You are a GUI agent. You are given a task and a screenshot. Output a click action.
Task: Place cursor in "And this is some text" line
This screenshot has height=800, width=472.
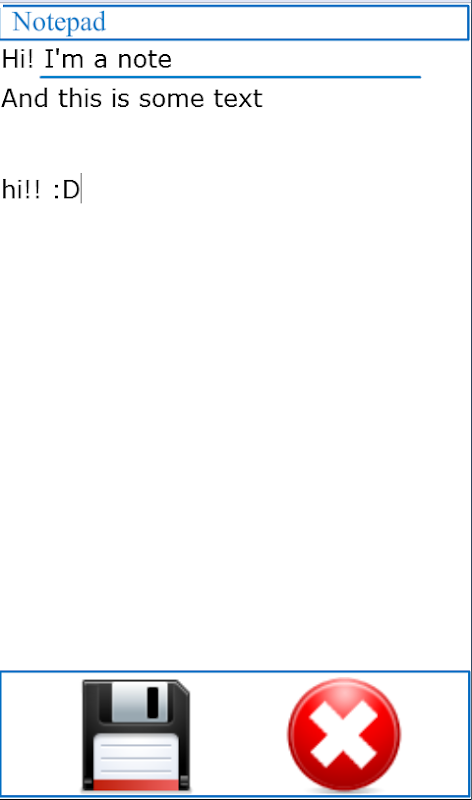point(132,98)
